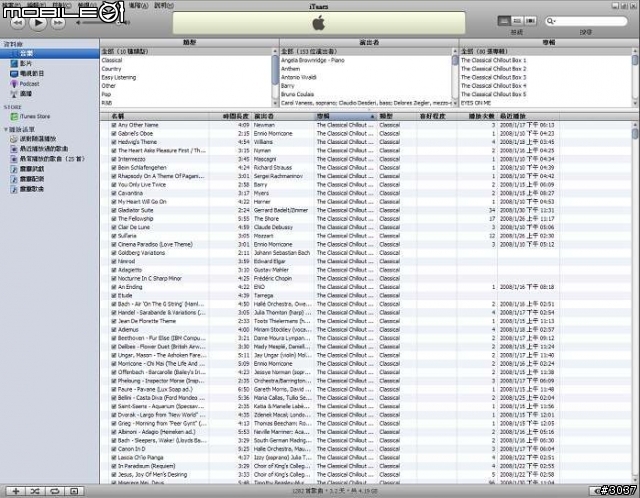Collapse the 播放清單 playlists section
The image size is (640, 498).
[x=6, y=129]
